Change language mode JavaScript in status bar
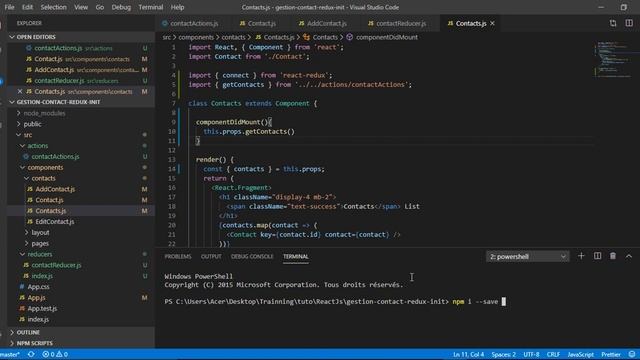 point(580,354)
